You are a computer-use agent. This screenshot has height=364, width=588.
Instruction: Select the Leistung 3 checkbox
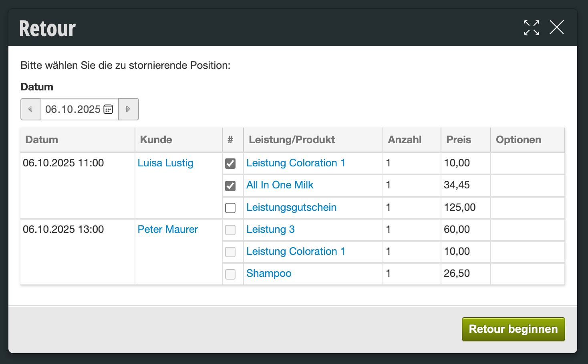230,230
